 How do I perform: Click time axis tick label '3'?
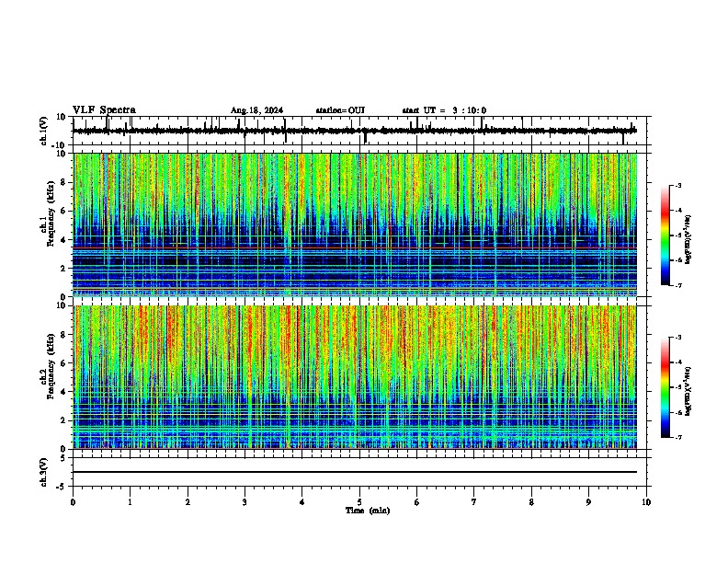pos(245,502)
